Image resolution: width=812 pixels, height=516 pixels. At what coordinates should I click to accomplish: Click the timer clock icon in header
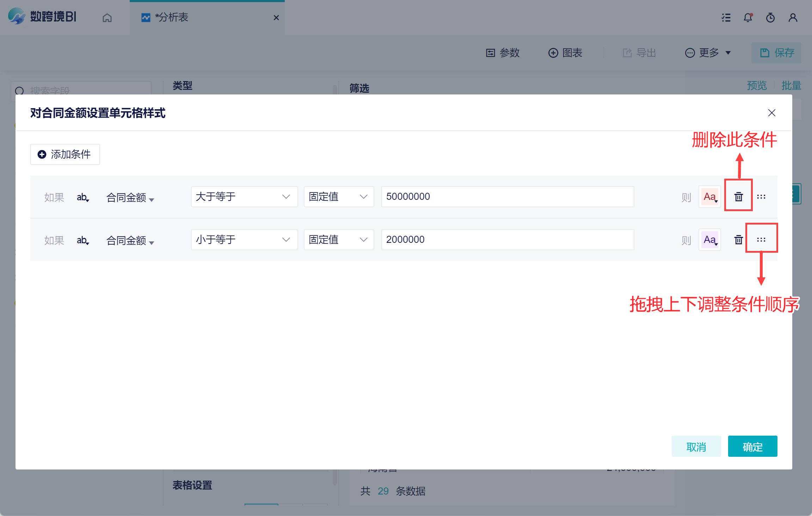tap(770, 17)
